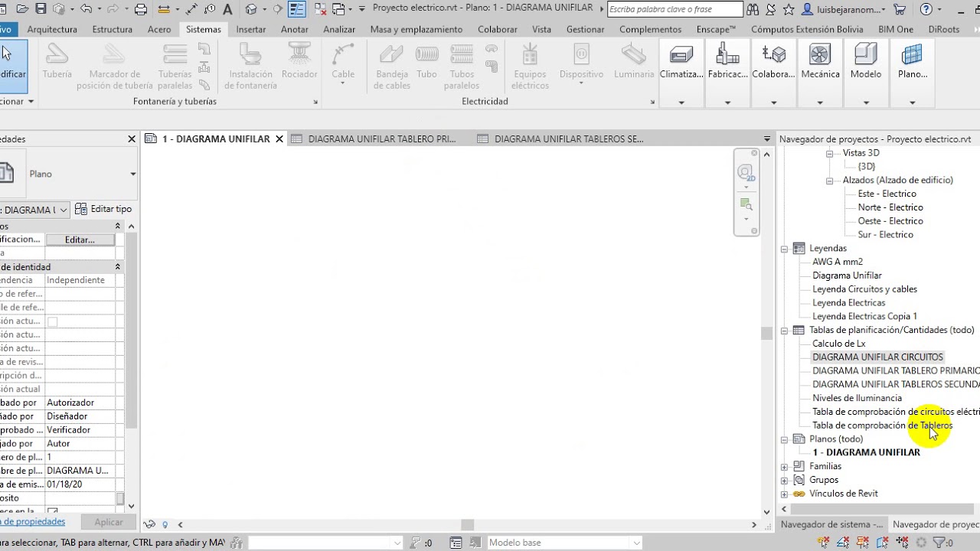Select the Instalación de fontanería tool
The width and height of the screenshot is (980, 551).
tap(250, 66)
